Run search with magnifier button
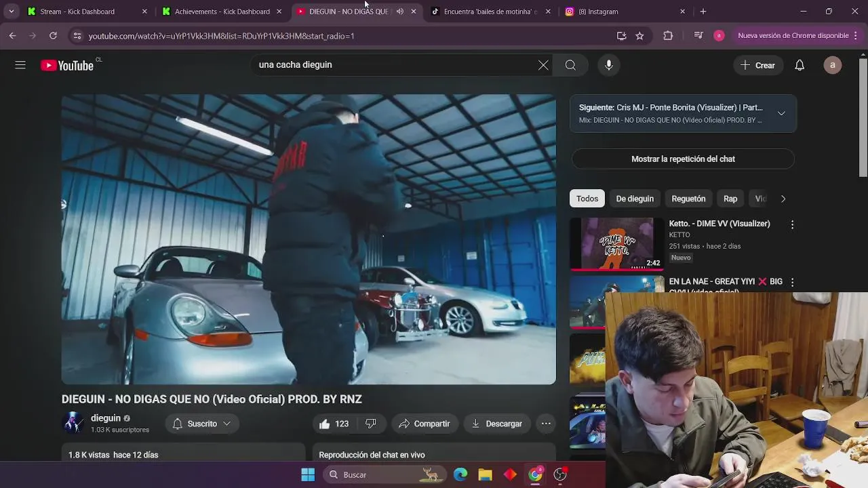 [x=570, y=65]
